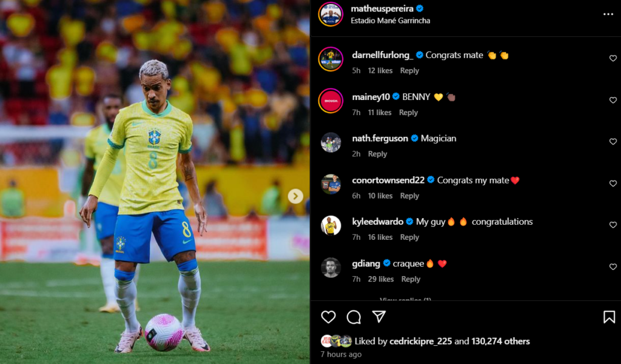Viewport: 621px width, 364px height.
Task: Show 12 likes on darnellfurlong_'s comment
Action: tap(380, 70)
